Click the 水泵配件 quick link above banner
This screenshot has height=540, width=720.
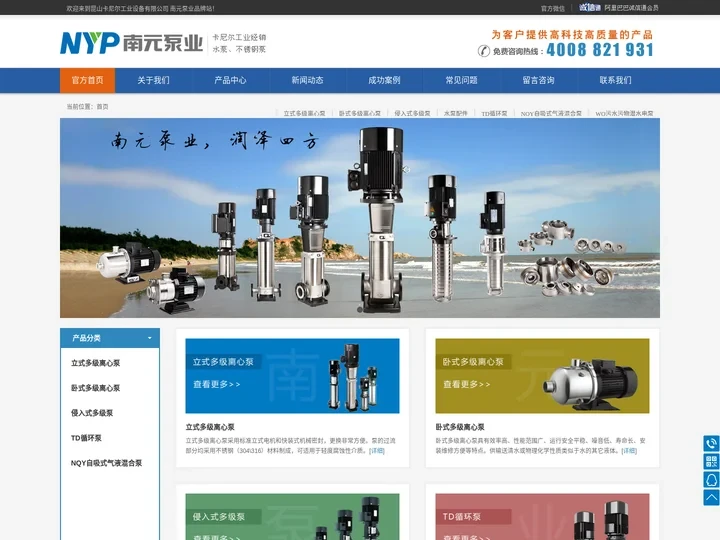[456, 113]
